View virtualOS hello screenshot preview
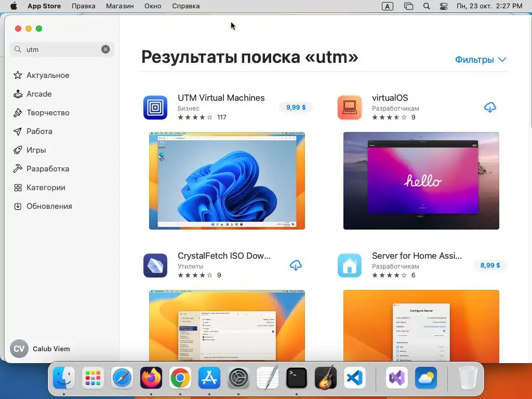532x399 pixels. pos(421,181)
